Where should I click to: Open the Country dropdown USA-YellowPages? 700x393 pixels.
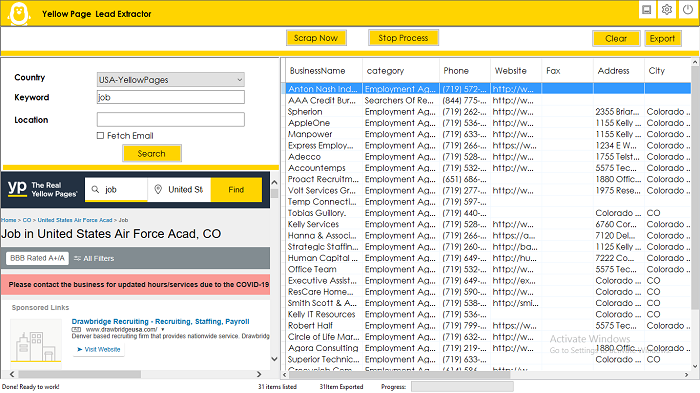171,80
